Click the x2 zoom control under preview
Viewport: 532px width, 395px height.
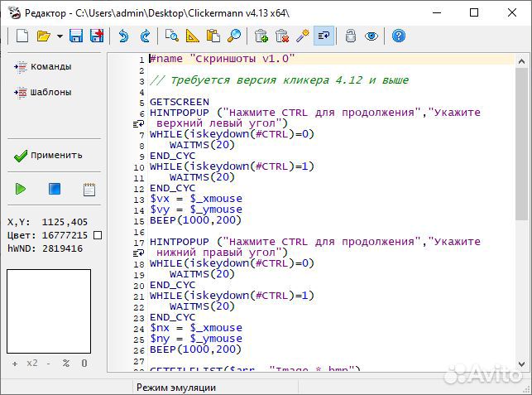click(32, 364)
